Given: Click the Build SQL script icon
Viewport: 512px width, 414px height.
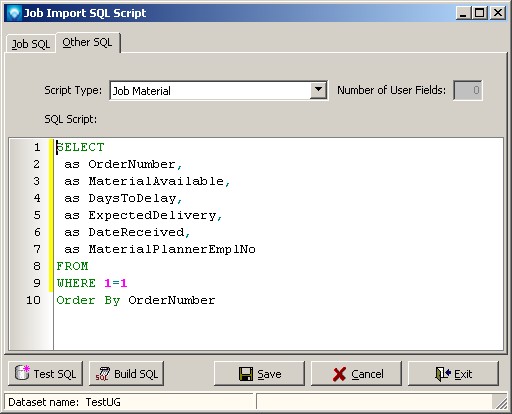Looking at the screenshot, I should [103, 374].
